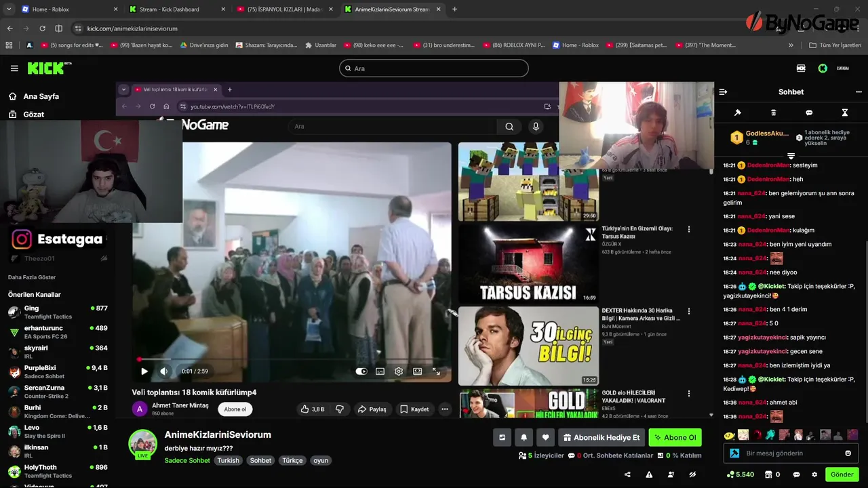Click the moderation hammer icon in chat
868x488 pixels.
point(738,113)
